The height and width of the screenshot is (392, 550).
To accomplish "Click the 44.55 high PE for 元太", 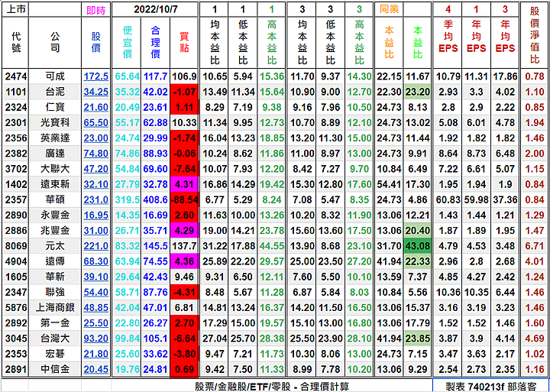I will [x=271, y=246].
